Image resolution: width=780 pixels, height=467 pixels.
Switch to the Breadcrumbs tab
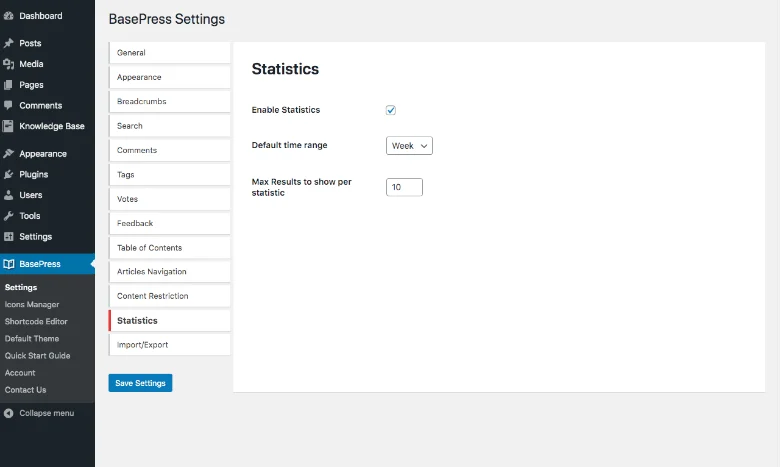click(170, 101)
